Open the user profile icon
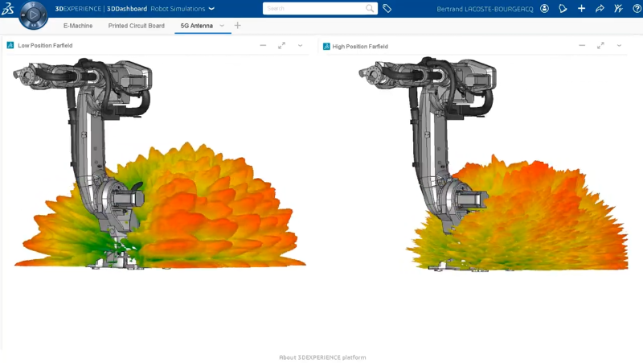644x364 pixels. point(544,8)
